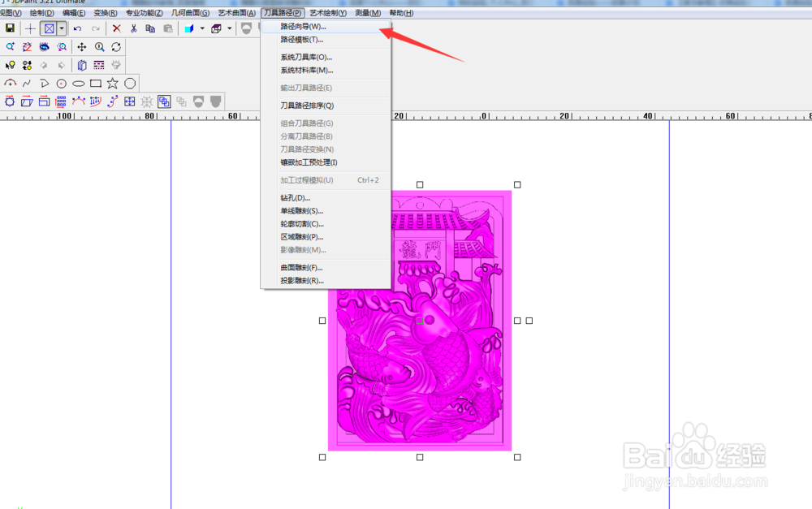Select the four-arrow pan tool
Screen dimensions: 812x509
(82, 47)
